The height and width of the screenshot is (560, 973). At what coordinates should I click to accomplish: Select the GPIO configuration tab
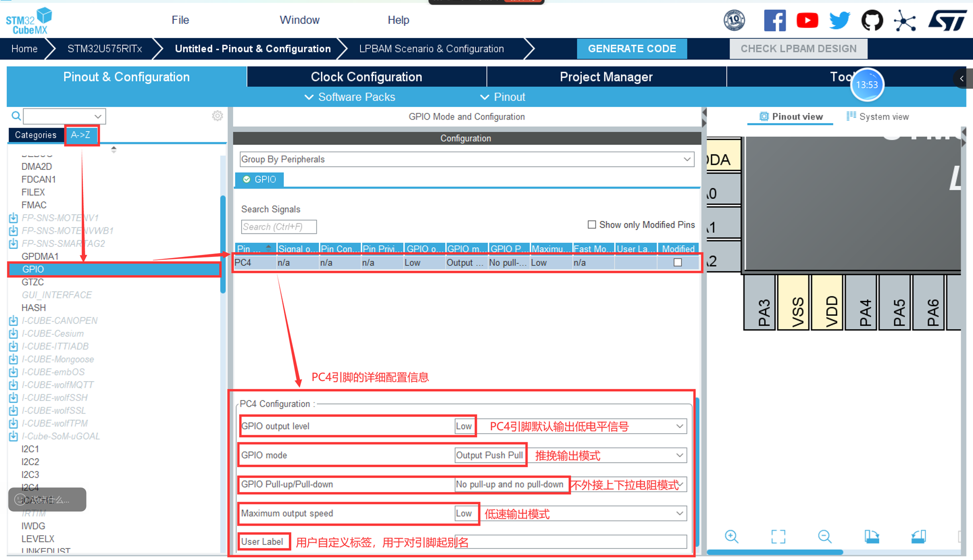click(259, 179)
